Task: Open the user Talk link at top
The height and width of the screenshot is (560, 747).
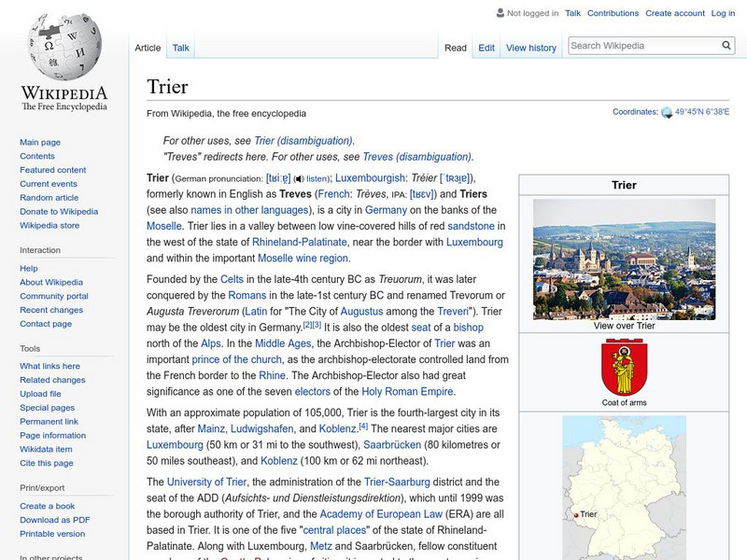Action: (572, 13)
